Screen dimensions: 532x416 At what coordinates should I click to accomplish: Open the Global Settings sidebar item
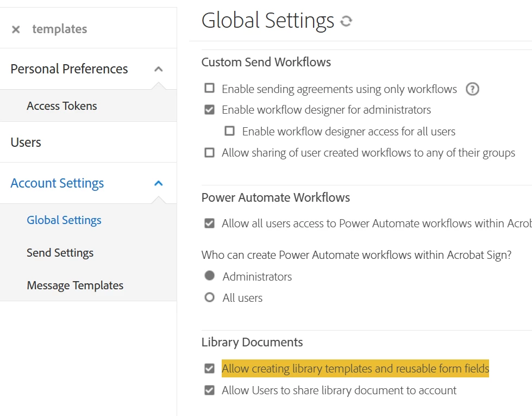tap(64, 220)
